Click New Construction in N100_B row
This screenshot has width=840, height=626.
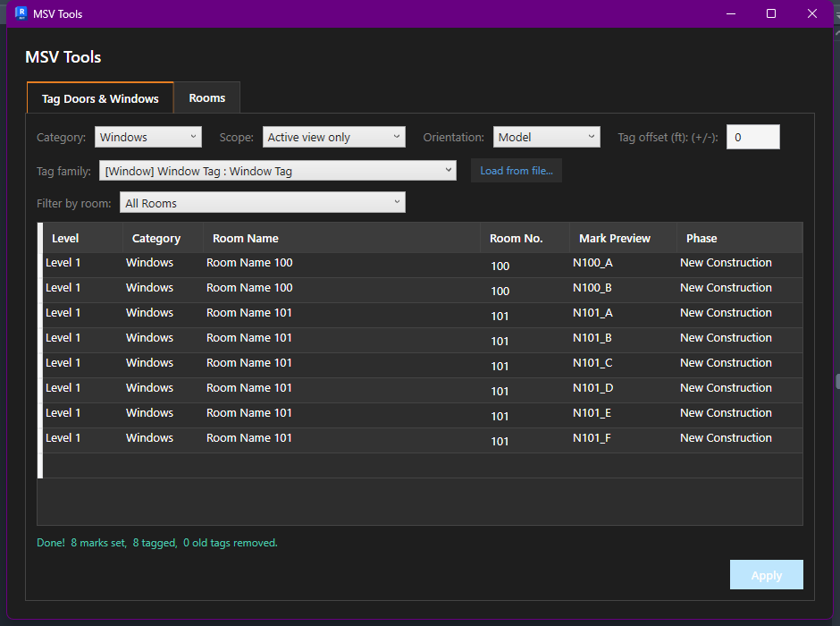point(726,288)
